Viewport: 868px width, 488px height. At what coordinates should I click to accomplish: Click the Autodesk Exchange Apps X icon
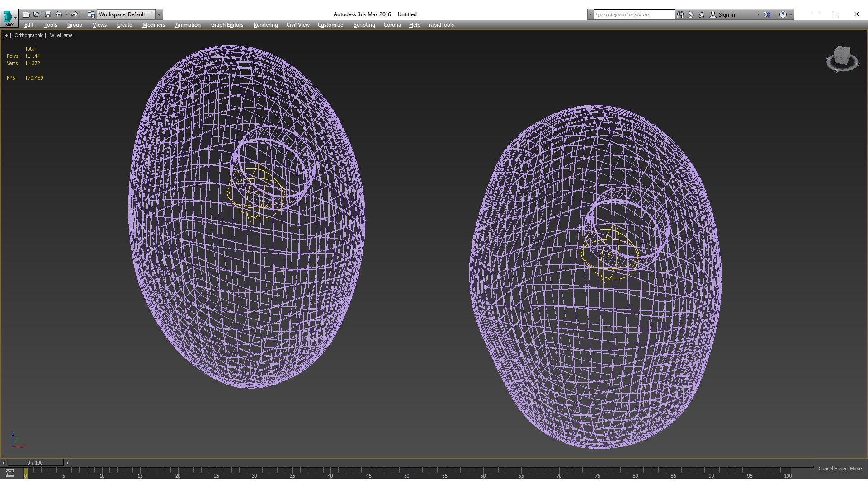pyautogui.click(x=767, y=14)
